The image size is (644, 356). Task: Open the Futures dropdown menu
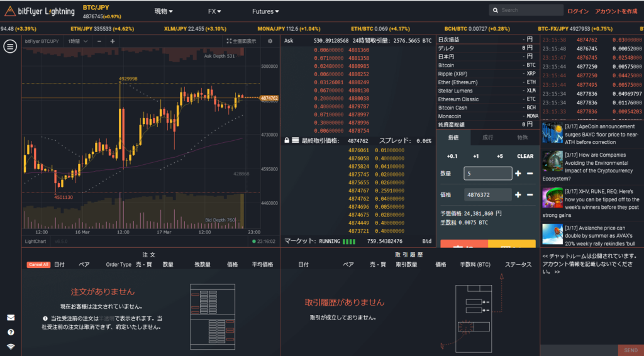point(265,11)
